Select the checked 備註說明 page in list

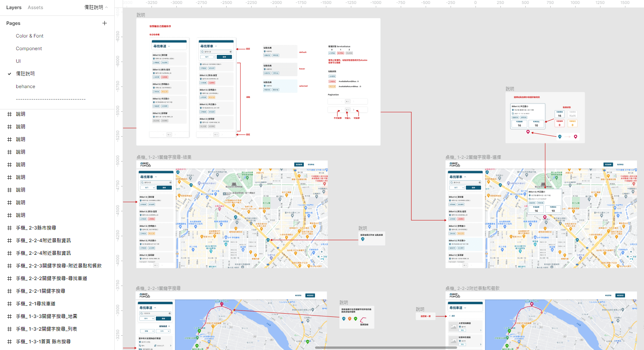pyautogui.click(x=25, y=74)
